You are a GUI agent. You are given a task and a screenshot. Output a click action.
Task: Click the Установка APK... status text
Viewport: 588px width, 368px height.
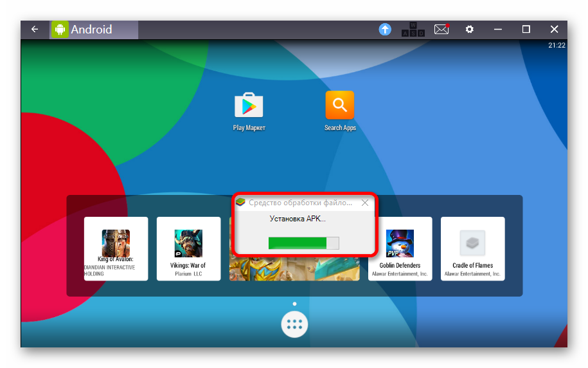298,219
